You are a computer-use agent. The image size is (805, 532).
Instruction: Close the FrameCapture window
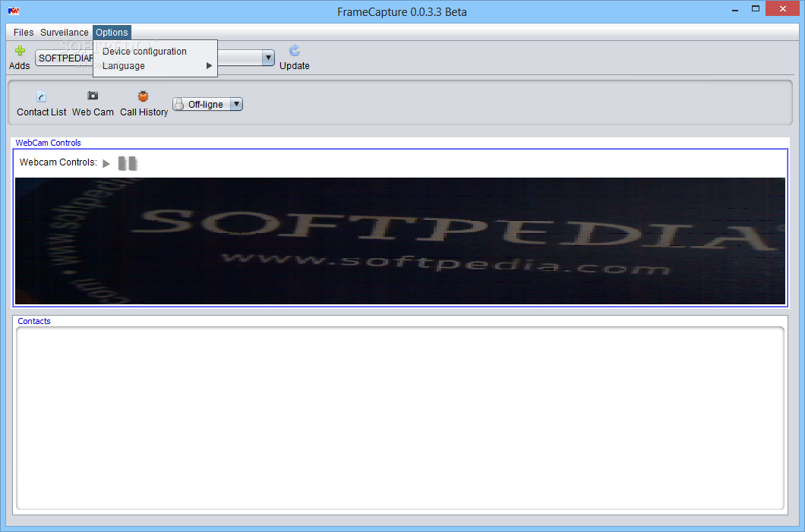click(x=782, y=8)
